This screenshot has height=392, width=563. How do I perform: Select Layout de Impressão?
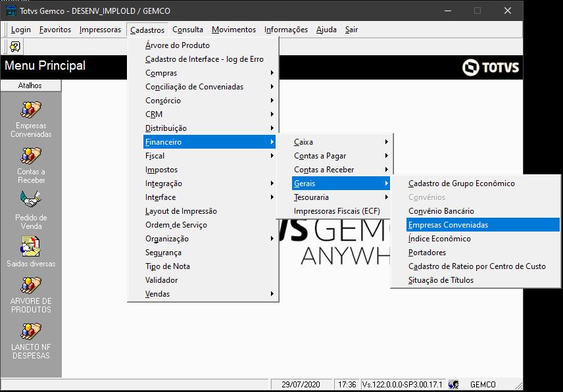(x=209, y=211)
